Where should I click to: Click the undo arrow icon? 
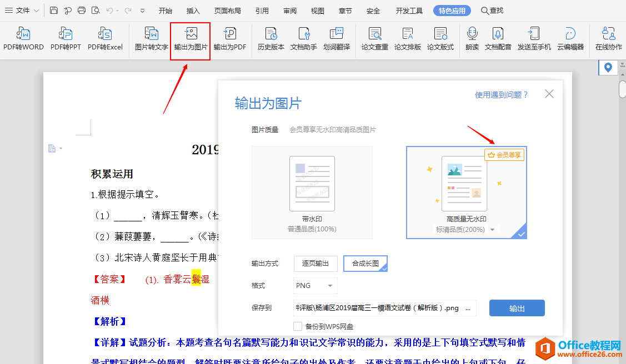click(109, 11)
